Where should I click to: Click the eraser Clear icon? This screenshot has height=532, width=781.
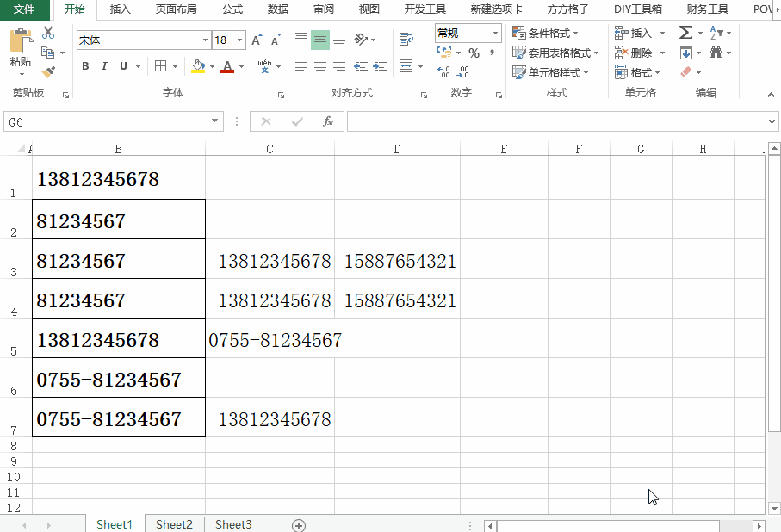(685, 72)
